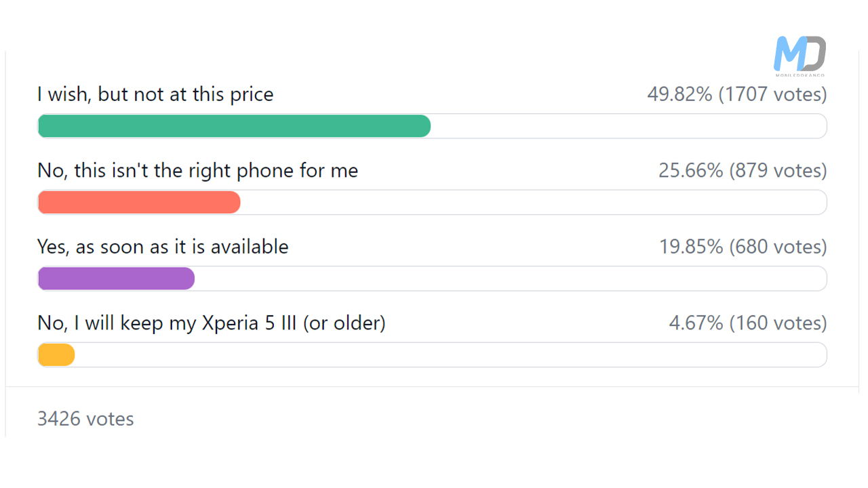Screen dimensions: 868x488
Task: Click the purple poll result bar
Action: tap(116, 279)
